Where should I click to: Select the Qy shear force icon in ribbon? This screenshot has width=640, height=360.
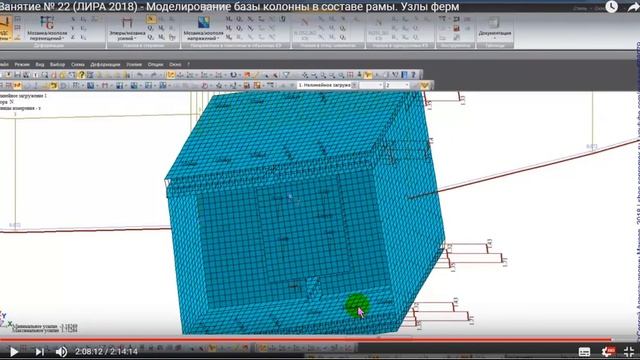(151, 28)
